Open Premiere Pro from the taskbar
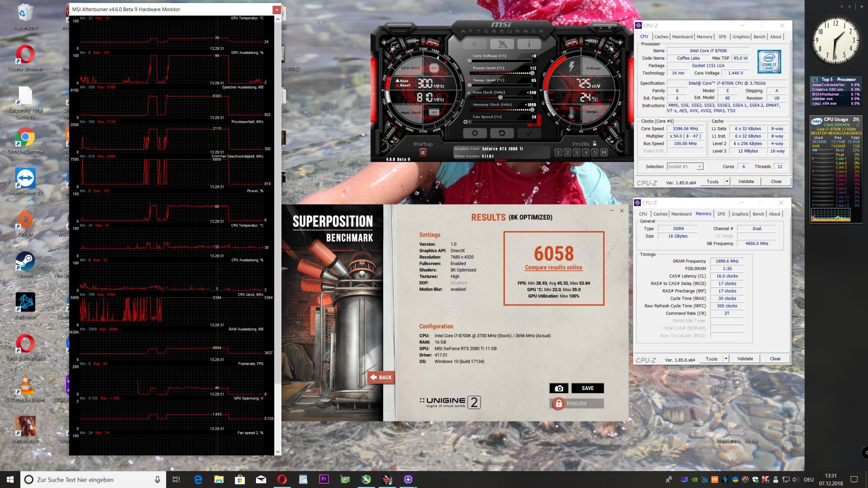 pyautogui.click(x=324, y=480)
